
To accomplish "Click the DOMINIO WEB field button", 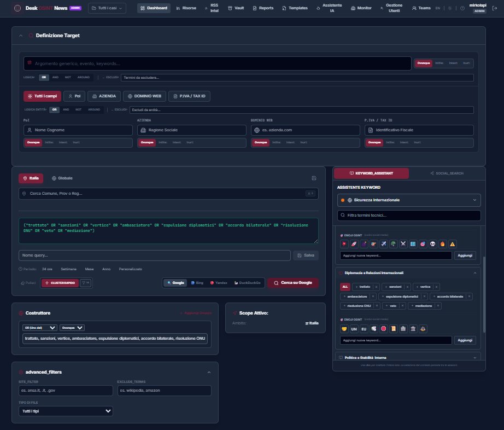I will (x=144, y=96).
